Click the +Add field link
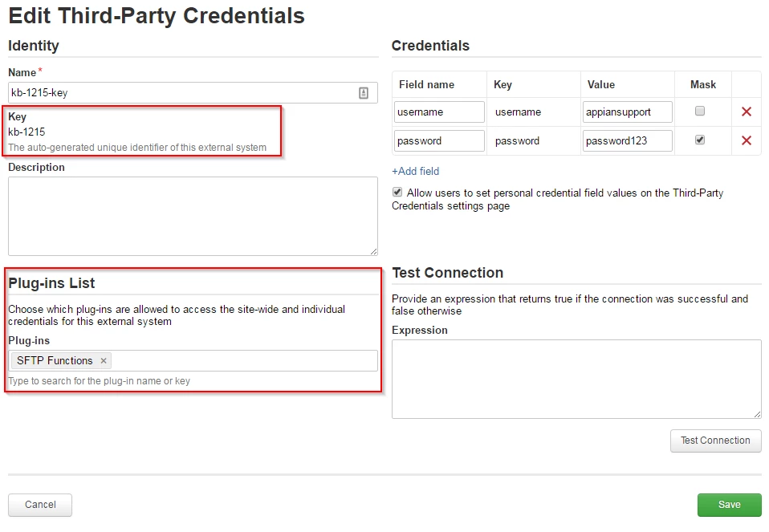769x532 pixels. pyautogui.click(x=415, y=171)
